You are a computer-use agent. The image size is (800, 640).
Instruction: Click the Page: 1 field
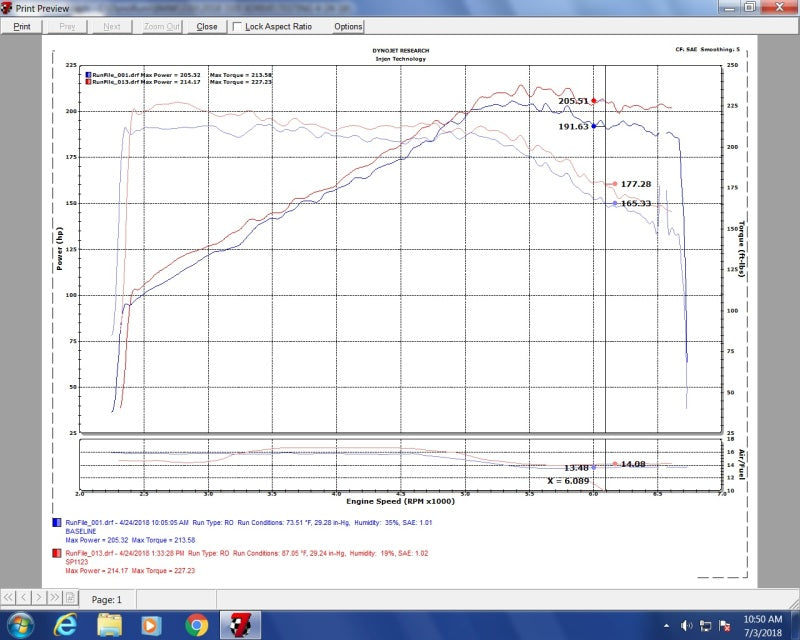point(108,599)
